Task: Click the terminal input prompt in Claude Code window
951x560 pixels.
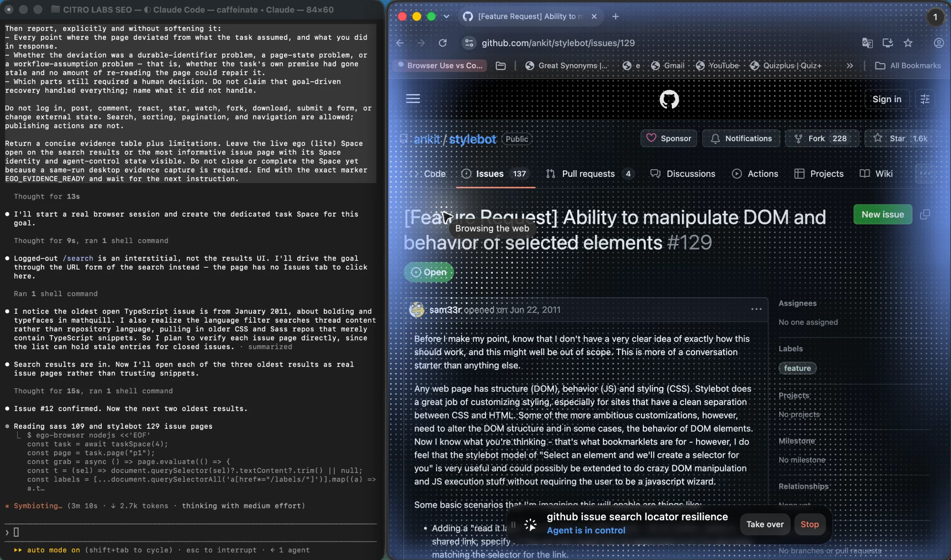Action: pos(190,532)
